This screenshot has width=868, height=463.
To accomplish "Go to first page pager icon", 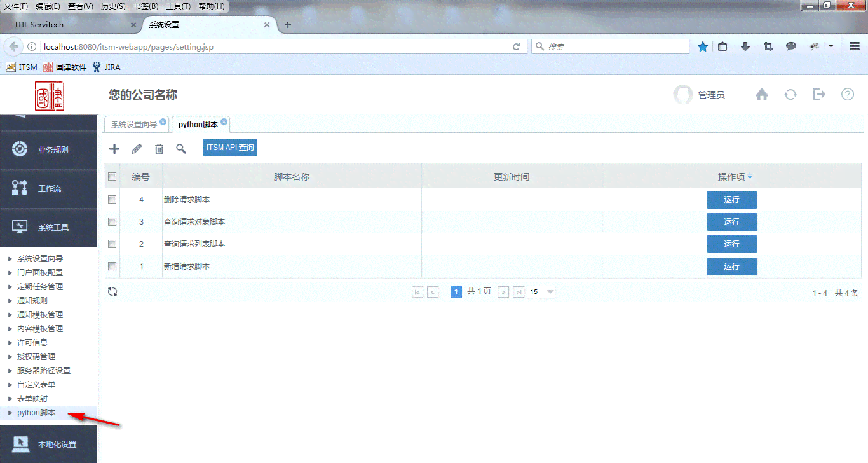I will 417,292.
